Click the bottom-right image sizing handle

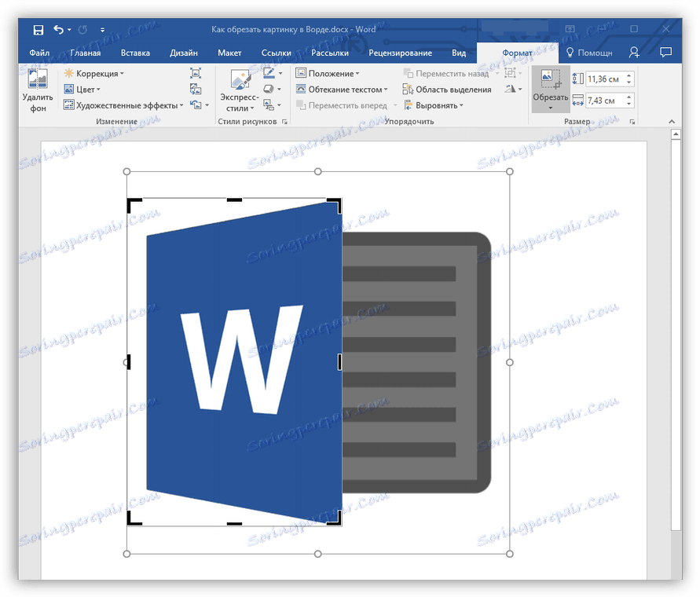(x=510, y=554)
